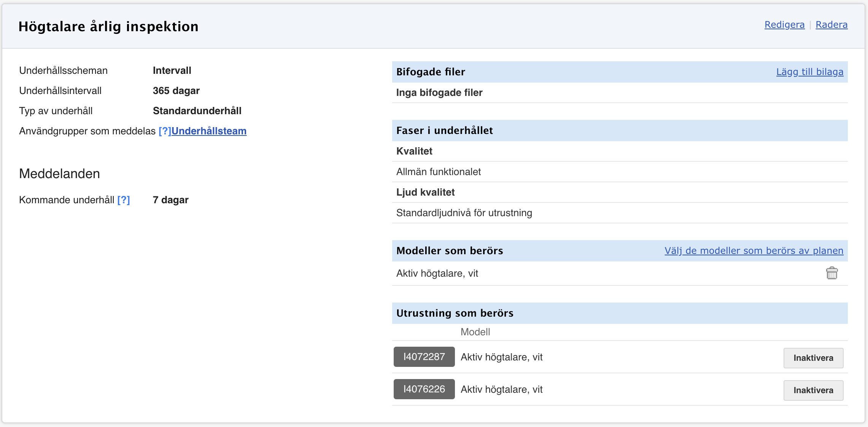This screenshot has height=427, width=868.
Task: Click the Högtalare årlig inspektion title
Action: point(108,27)
